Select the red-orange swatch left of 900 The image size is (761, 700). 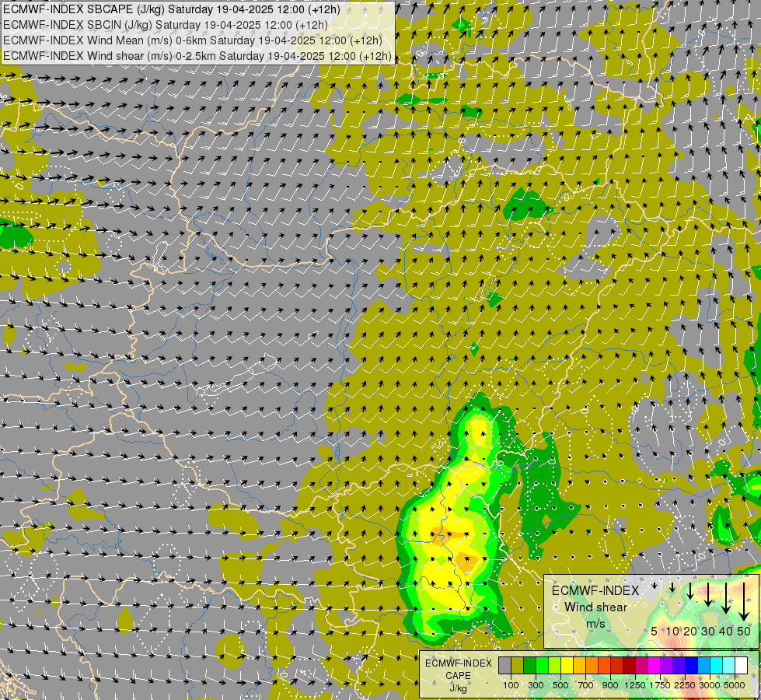(x=604, y=666)
